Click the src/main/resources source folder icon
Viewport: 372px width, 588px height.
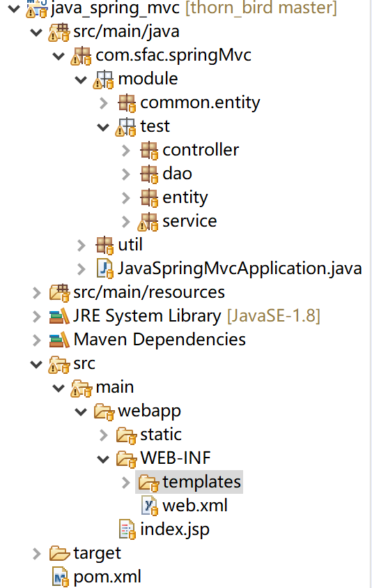59,293
